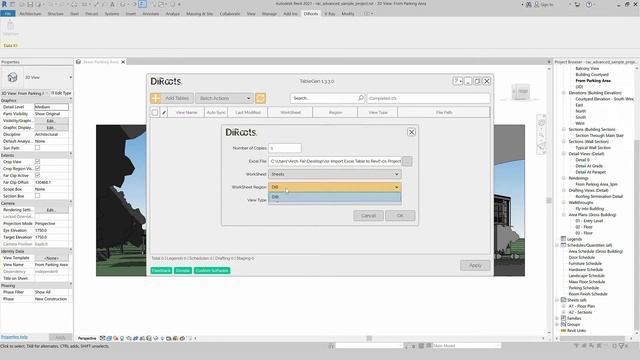The width and height of the screenshot is (640, 360).
Task: Collapse the Schedules/Quantities tree node
Action: coord(558,245)
